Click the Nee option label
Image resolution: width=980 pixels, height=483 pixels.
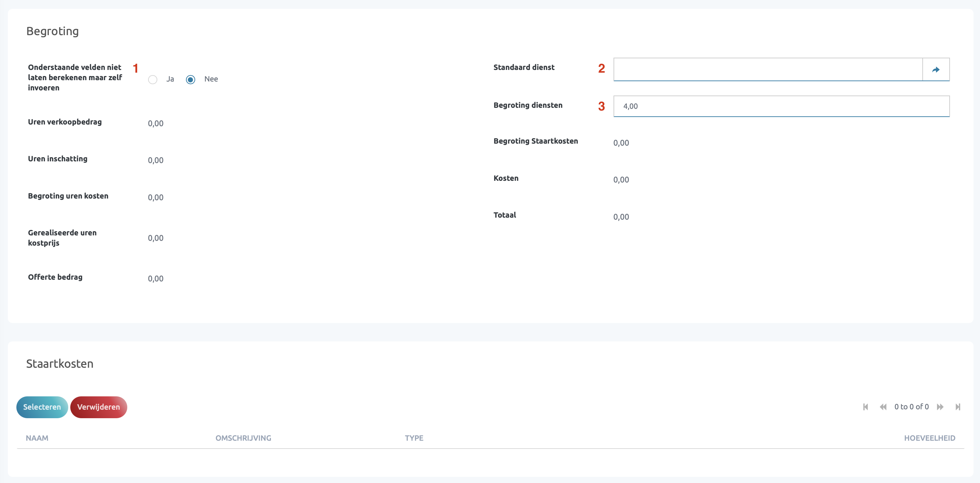211,79
